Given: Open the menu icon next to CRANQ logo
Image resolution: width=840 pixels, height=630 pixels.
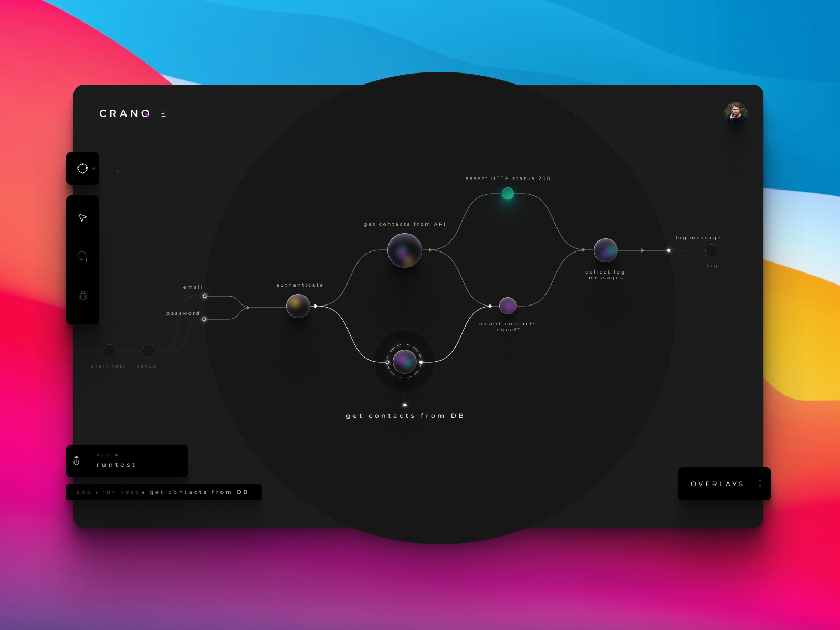Looking at the screenshot, I should pos(163,113).
